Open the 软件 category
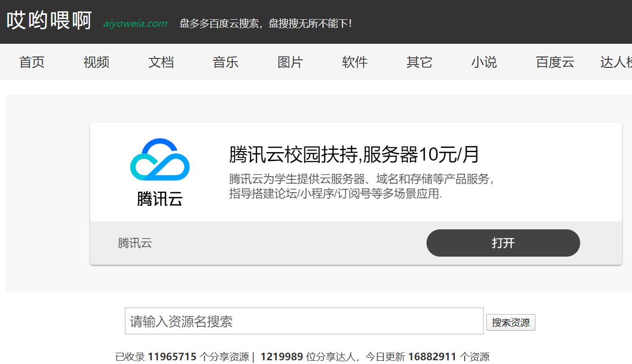The height and width of the screenshot is (364, 632). [x=355, y=62]
